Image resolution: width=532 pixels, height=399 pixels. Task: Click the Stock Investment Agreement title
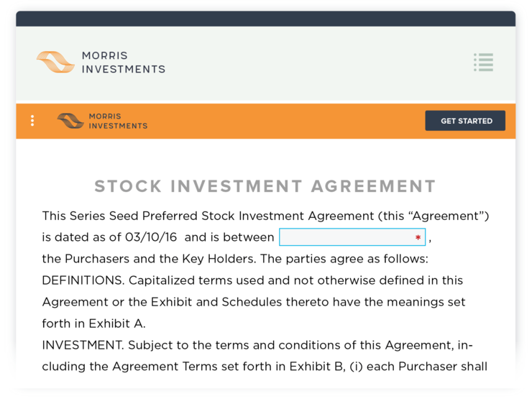[265, 186]
